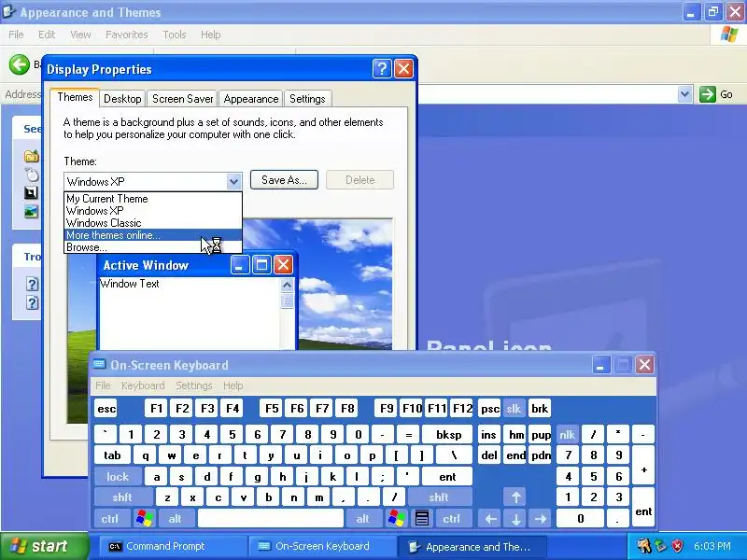Click security shield icon in system tray
The image size is (747, 560).
click(x=677, y=546)
